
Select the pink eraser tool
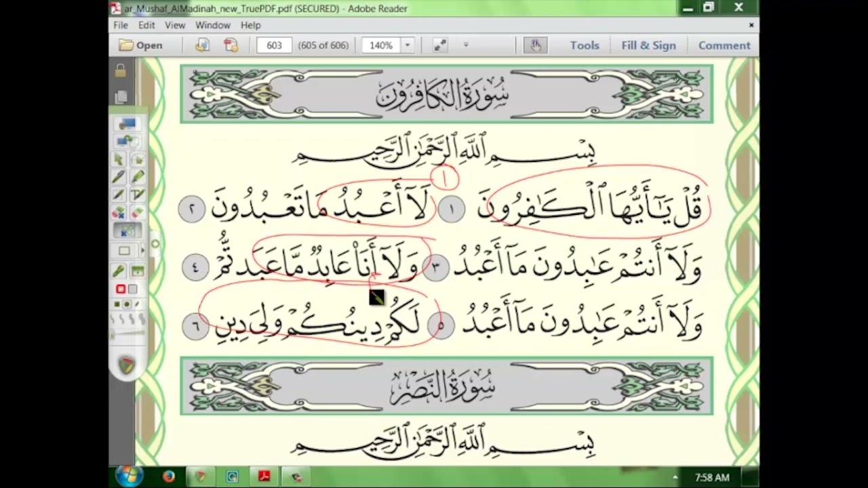tap(138, 212)
